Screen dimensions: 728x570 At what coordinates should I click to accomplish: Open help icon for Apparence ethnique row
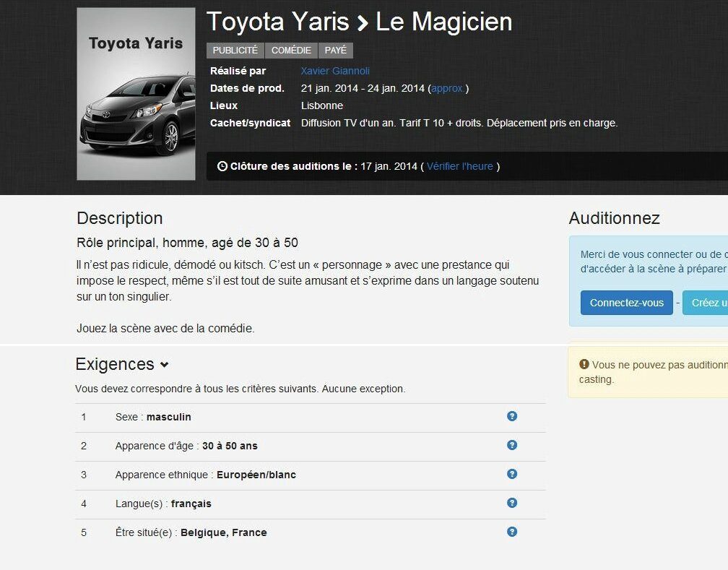[512, 474]
